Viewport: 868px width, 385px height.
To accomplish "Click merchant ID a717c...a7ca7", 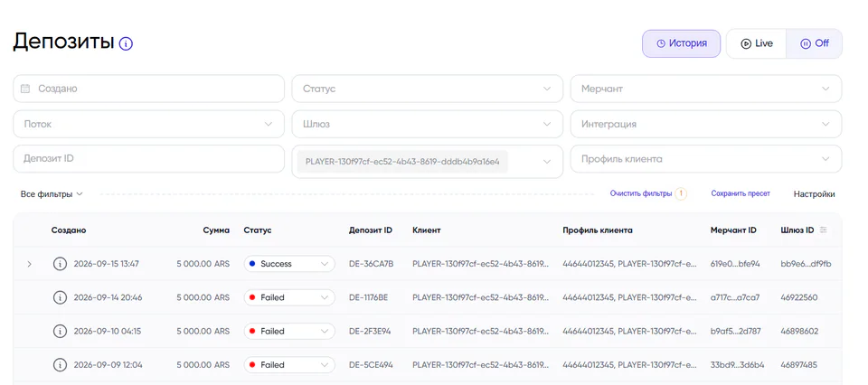I will [x=735, y=297].
